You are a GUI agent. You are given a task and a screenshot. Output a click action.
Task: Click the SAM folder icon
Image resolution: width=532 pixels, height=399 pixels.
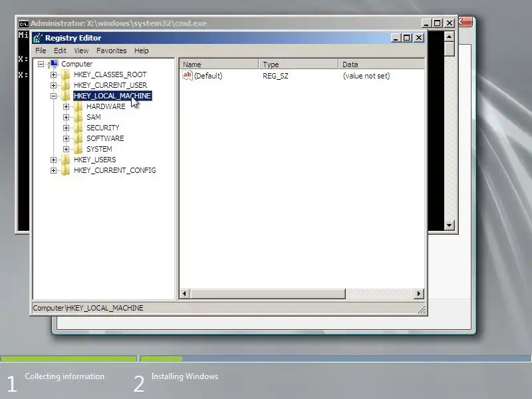point(78,117)
